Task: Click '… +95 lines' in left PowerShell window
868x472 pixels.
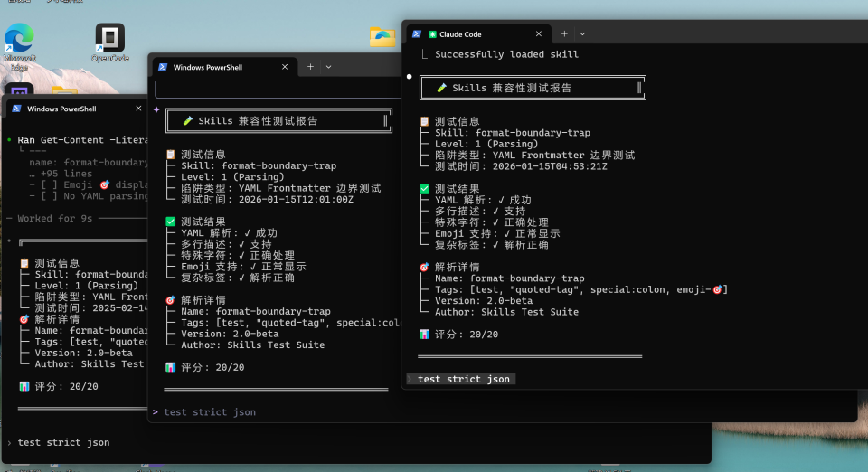Action: (61, 174)
